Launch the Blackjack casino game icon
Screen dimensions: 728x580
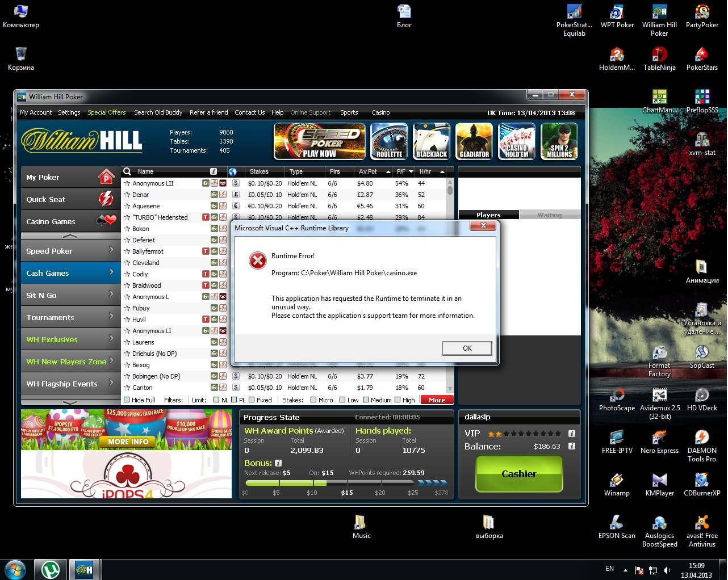click(432, 141)
